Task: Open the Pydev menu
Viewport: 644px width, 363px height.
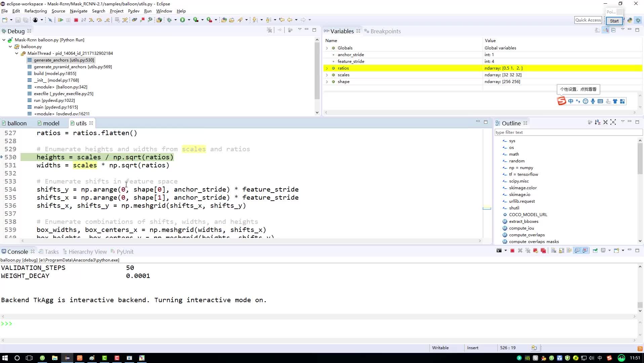Action: pos(133,11)
